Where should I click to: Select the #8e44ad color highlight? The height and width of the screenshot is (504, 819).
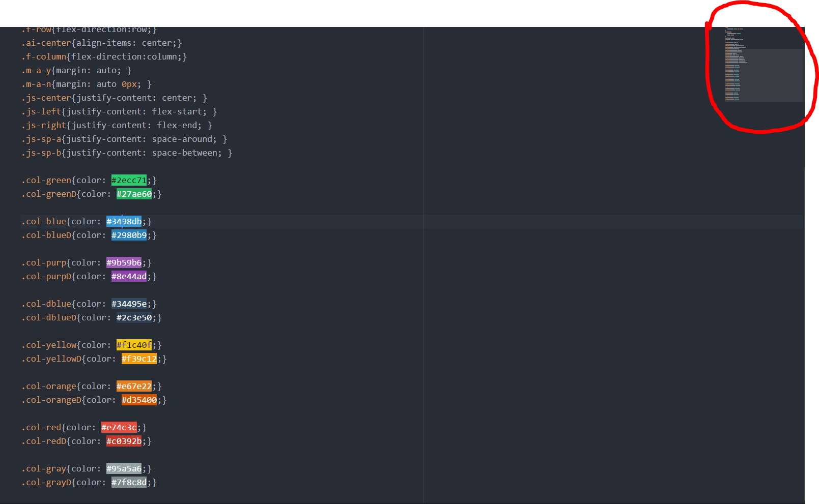[129, 276]
